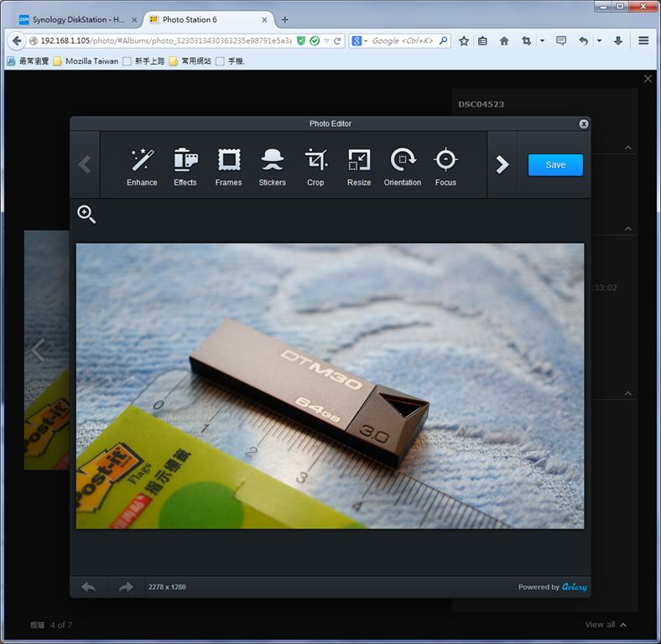This screenshot has width=661, height=644.
Task: Close the Synology DiskStation tab
Action: click(134, 20)
